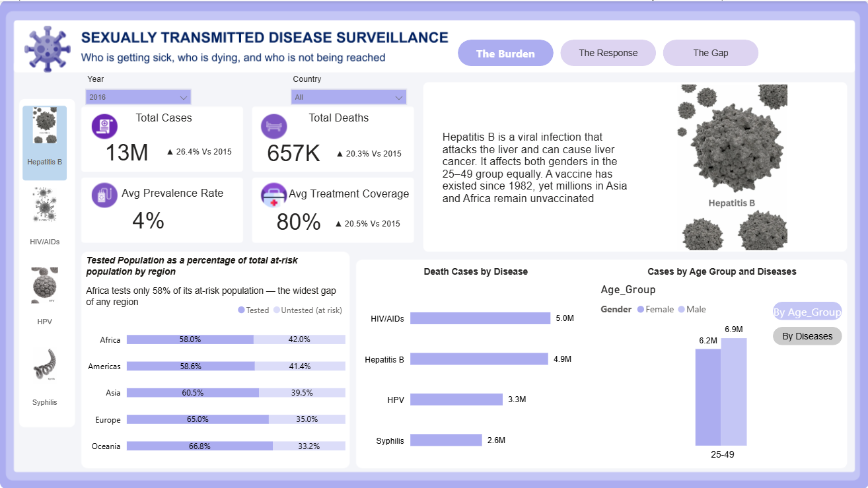This screenshot has height=488, width=868.
Task: Click the Untested (at risk) legend marker
Action: click(277, 310)
